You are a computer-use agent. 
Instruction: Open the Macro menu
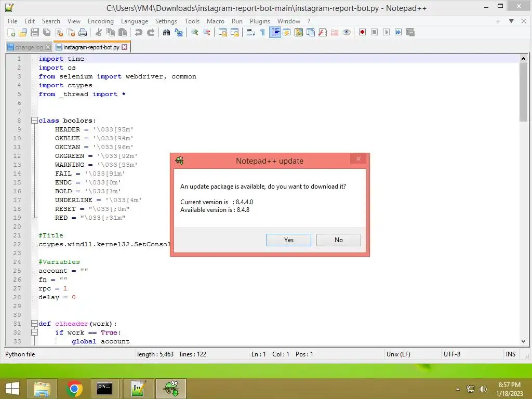point(216,21)
